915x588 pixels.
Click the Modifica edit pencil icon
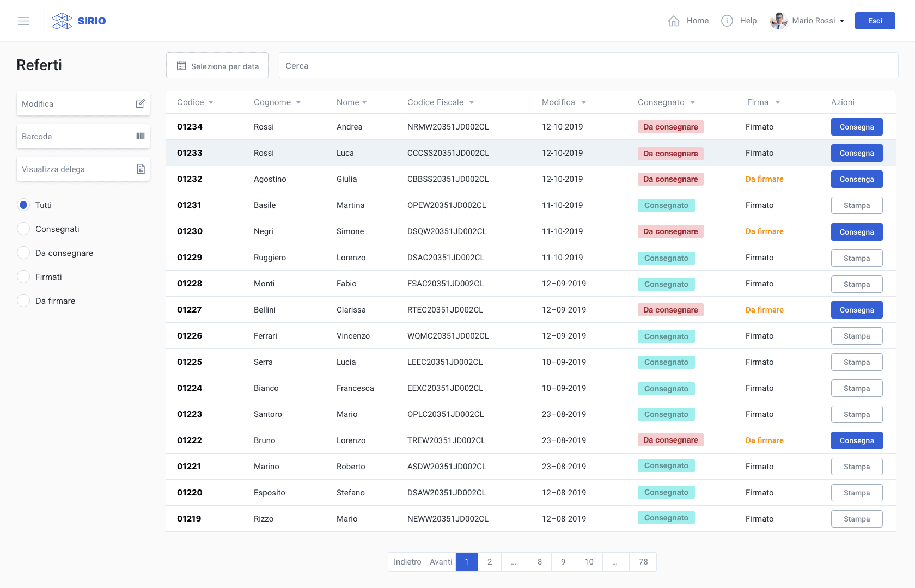point(140,103)
